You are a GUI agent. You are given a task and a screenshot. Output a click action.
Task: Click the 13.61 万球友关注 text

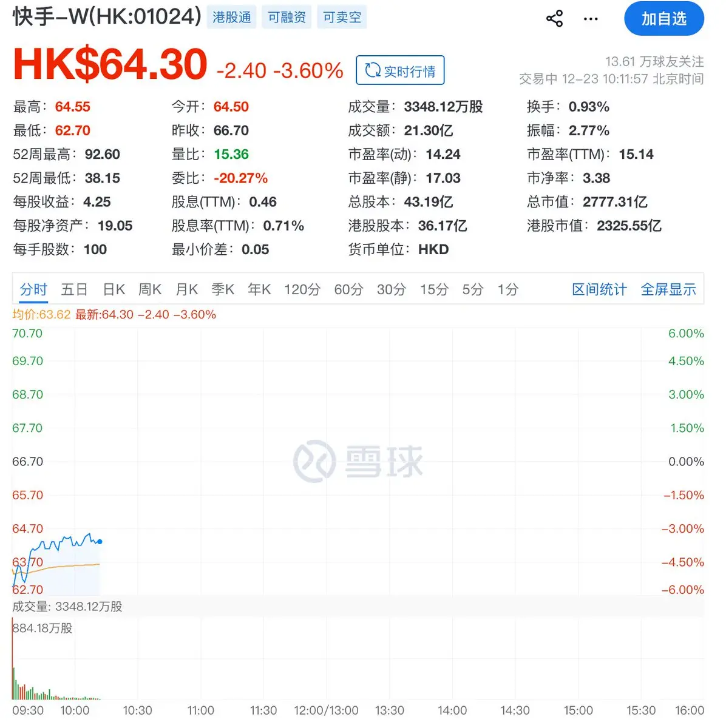point(654,61)
